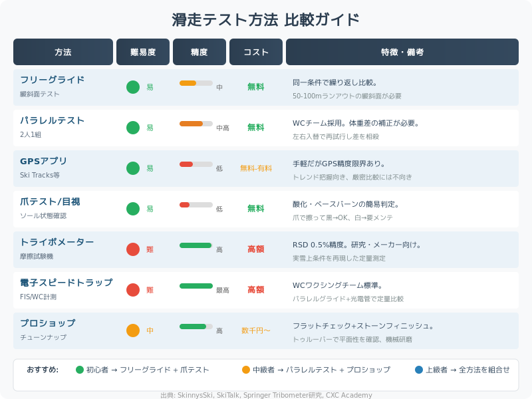Click the green difficulty dot for フリーグライド
Image resolution: width=532 pixels, height=399 pixels.
[x=133, y=87]
